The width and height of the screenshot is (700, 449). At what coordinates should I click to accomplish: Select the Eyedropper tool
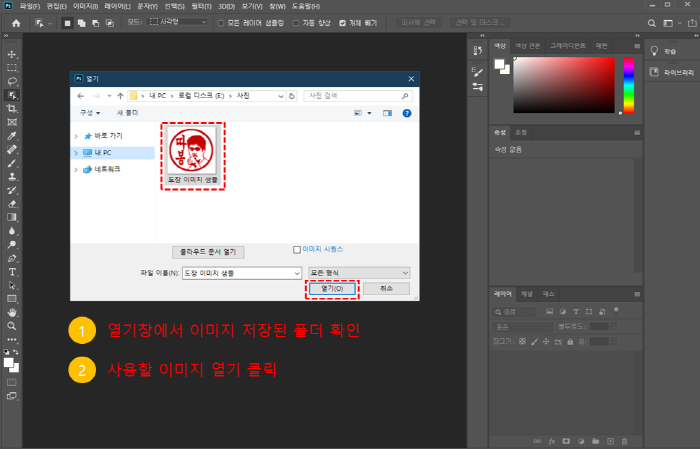point(12,136)
